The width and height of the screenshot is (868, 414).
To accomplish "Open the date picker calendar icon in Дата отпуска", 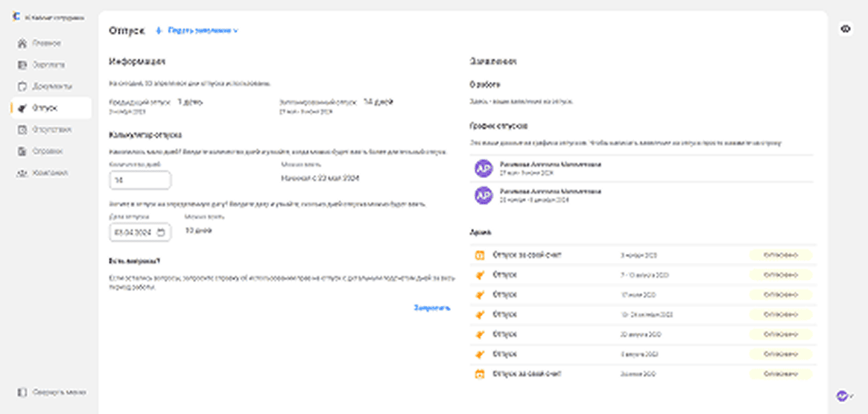I will coord(161,233).
